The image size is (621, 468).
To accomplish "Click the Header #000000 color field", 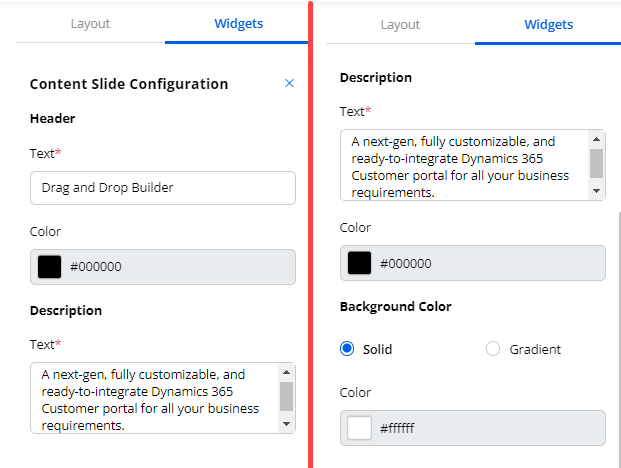I will click(x=175, y=267).
